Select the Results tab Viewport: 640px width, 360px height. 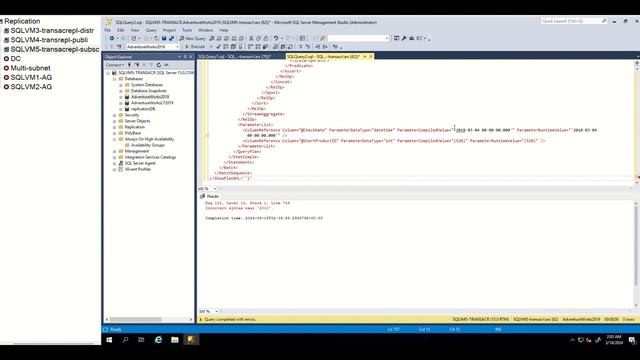(x=209, y=196)
